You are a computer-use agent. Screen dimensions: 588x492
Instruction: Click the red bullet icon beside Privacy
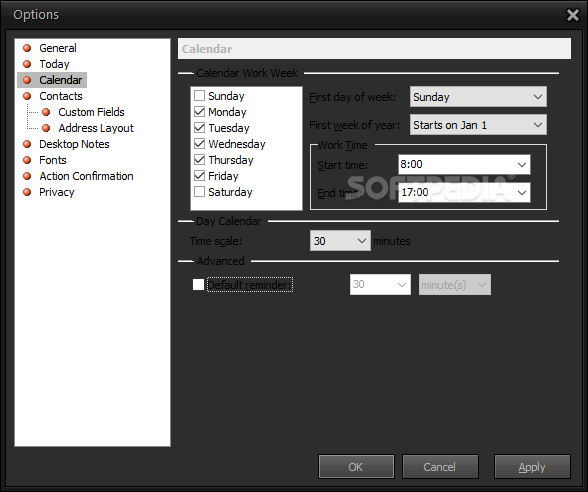tap(27, 192)
